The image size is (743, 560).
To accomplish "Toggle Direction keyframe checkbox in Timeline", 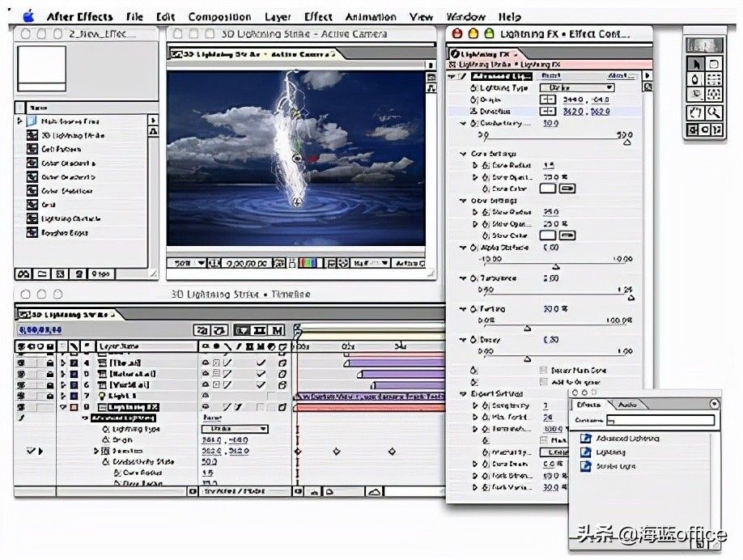I will click(30, 451).
